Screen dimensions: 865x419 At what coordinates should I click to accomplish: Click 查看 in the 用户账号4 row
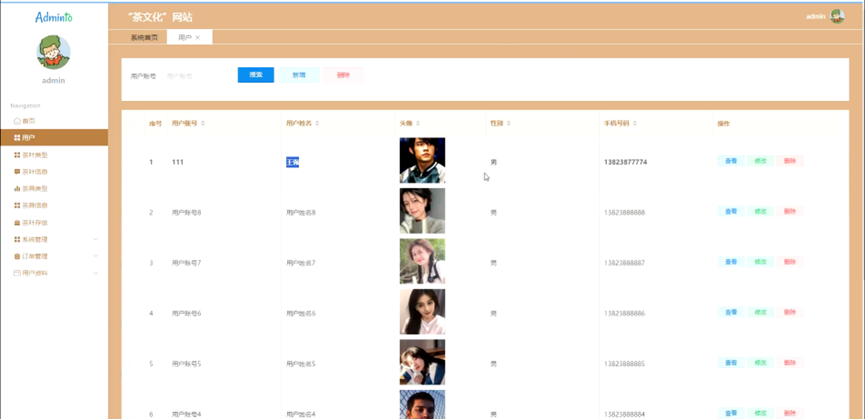tap(730, 413)
